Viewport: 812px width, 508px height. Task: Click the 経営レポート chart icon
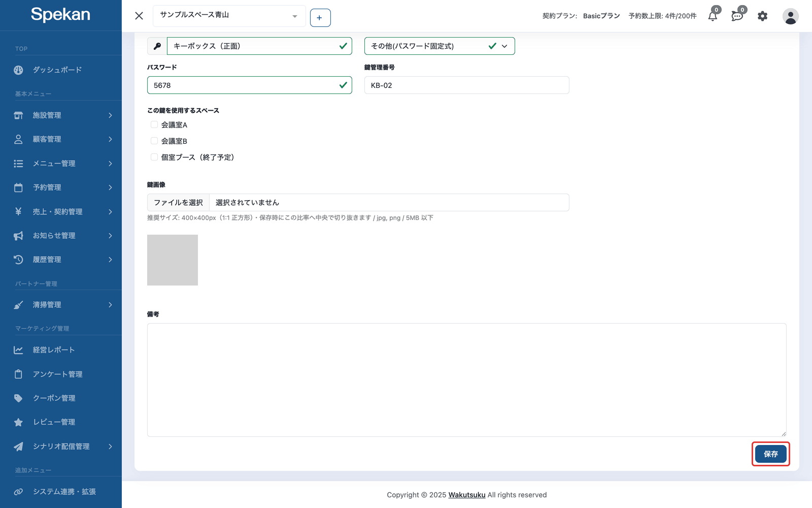[x=18, y=350]
